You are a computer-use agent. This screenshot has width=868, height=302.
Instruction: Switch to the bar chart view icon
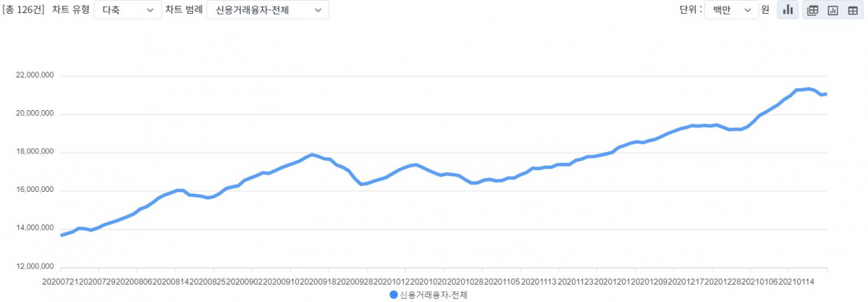[787, 10]
